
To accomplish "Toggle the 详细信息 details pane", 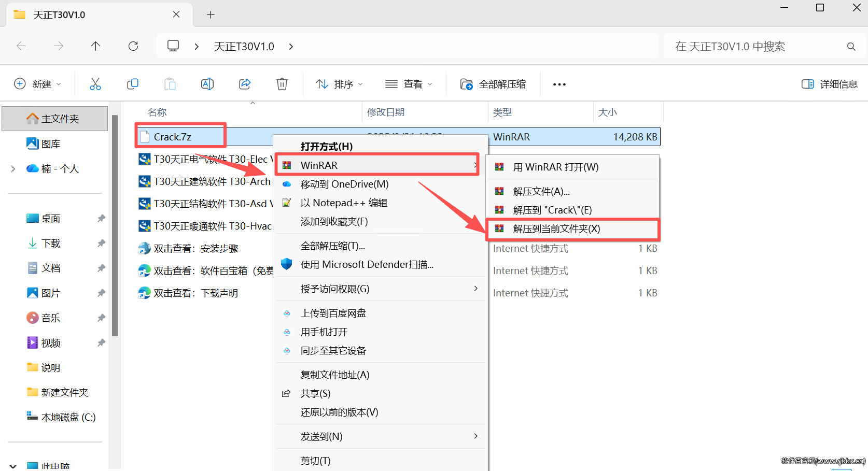I will pyautogui.click(x=830, y=84).
